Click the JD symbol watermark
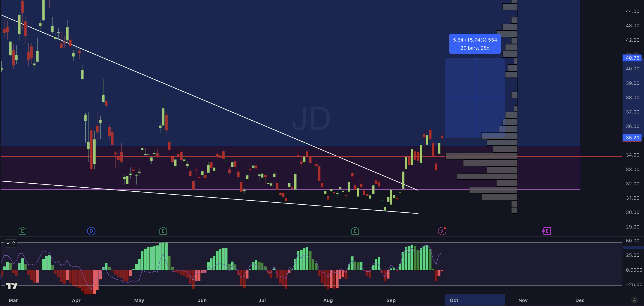The image size is (644, 306). (311, 118)
